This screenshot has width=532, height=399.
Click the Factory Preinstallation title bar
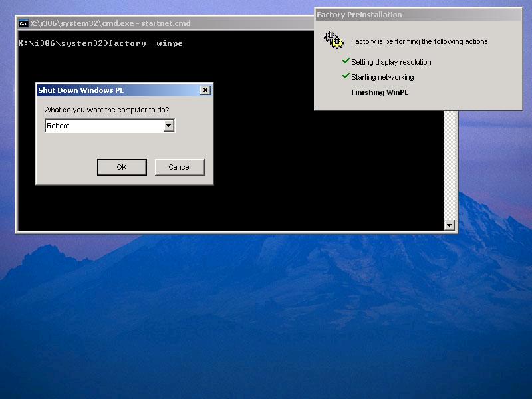(419, 15)
